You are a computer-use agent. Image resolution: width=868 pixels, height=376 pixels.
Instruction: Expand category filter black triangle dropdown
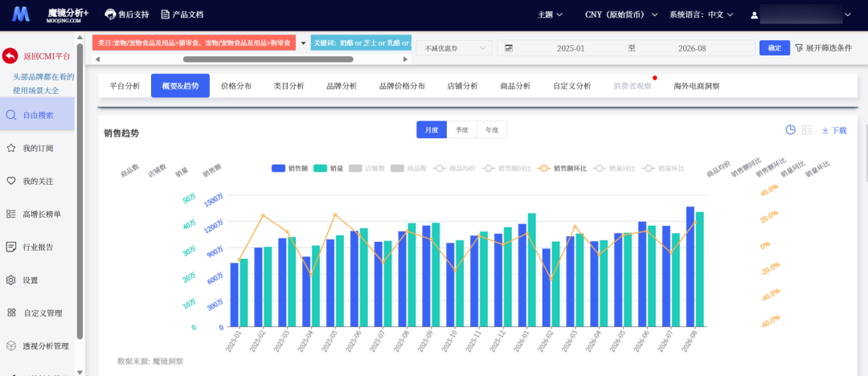tap(303, 43)
